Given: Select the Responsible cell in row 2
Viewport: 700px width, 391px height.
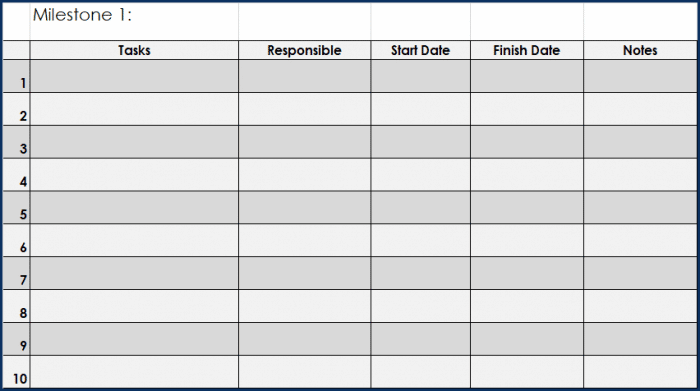Looking at the screenshot, I should [x=304, y=109].
